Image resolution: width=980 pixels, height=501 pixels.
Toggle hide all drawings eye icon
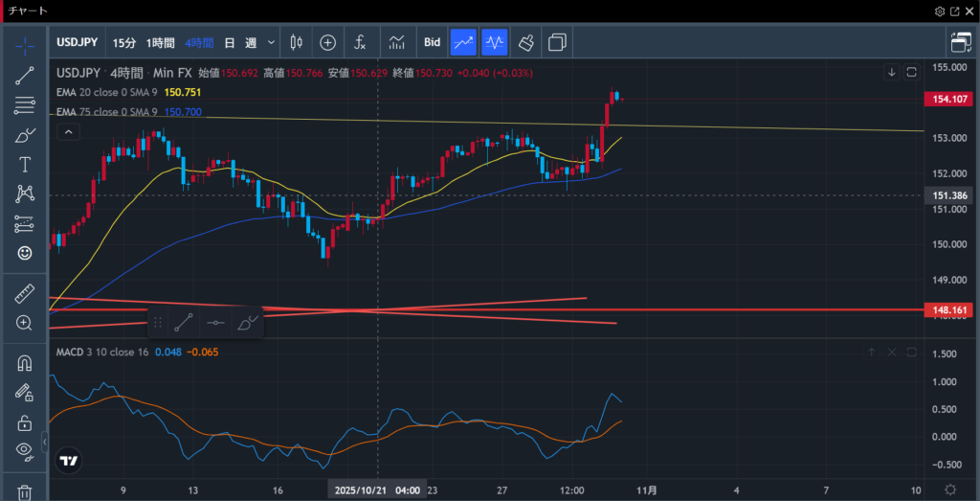tap(25, 450)
